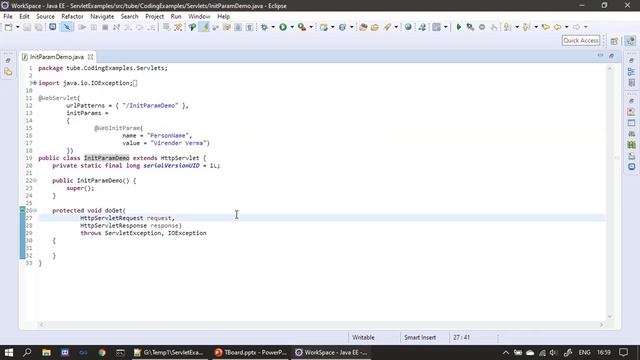Image resolution: width=640 pixels, height=360 pixels.
Task: Minimize the editor area
Action: [600, 55]
